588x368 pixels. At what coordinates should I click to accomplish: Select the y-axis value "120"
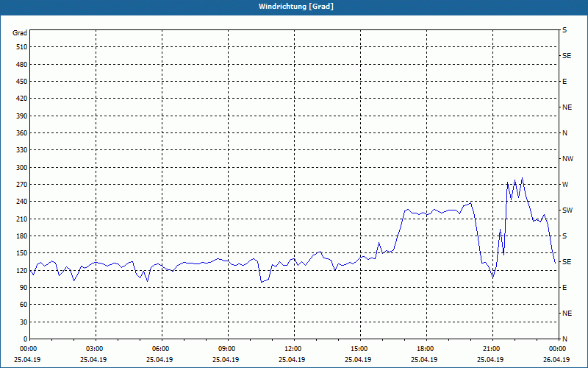22,270
